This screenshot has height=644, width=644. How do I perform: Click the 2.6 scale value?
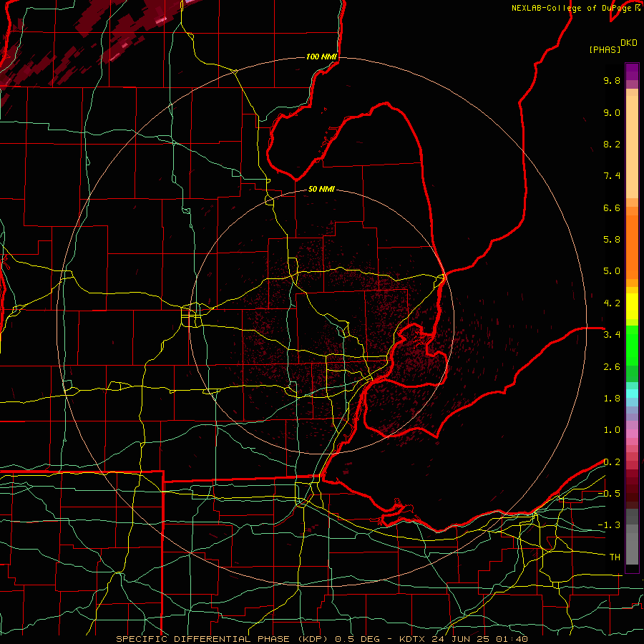(612, 367)
